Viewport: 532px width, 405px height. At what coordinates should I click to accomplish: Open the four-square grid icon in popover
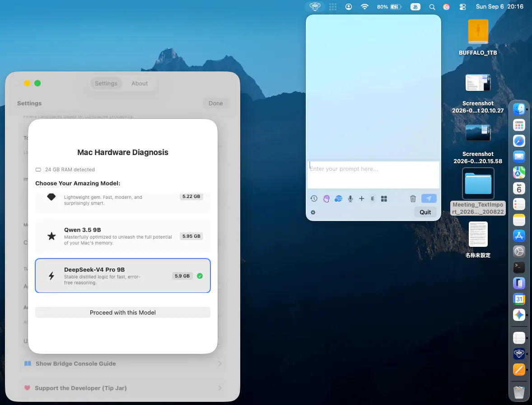[x=384, y=198]
